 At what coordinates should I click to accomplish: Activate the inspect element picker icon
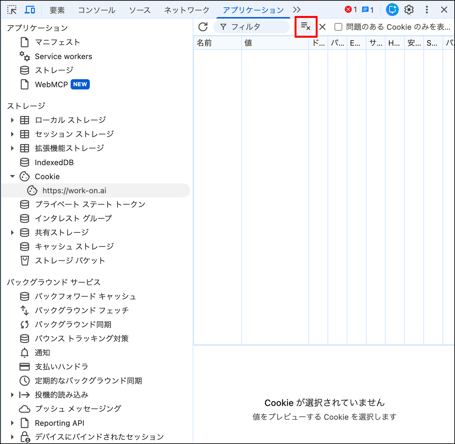click(x=12, y=10)
